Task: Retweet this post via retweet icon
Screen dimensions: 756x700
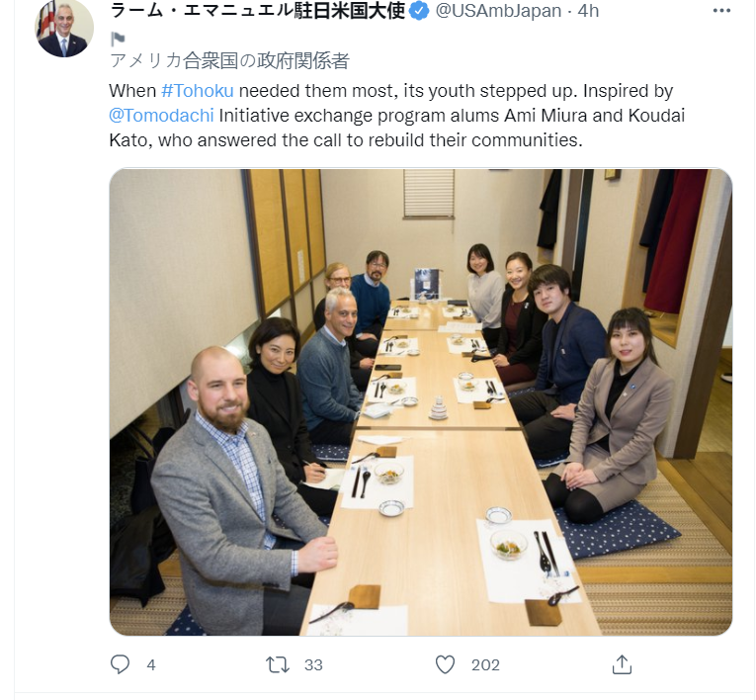Action: 278,664
